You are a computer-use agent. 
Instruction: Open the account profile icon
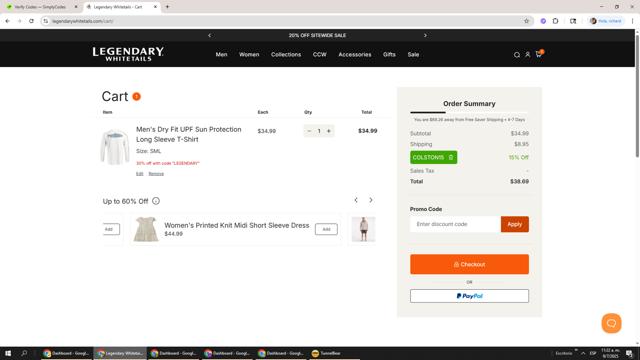[527, 55]
